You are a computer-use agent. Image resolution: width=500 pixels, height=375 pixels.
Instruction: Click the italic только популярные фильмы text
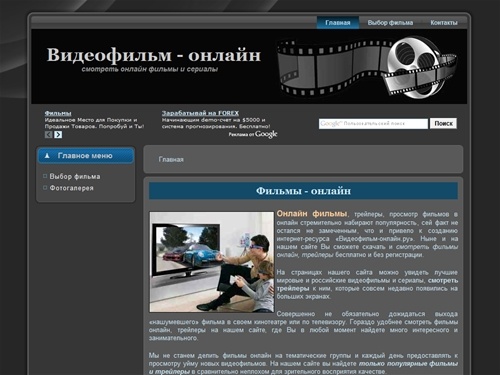pyautogui.click(x=408, y=364)
